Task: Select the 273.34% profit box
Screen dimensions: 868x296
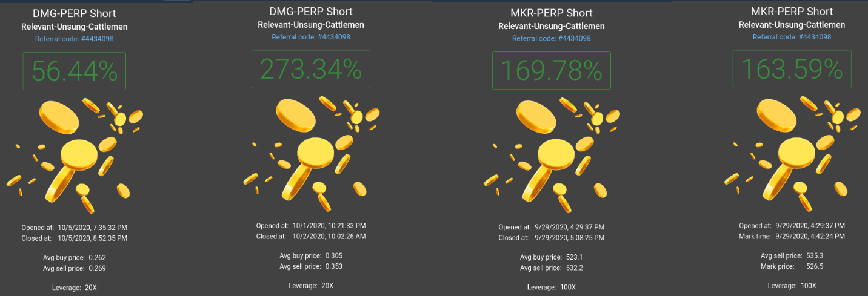Action: (x=311, y=69)
